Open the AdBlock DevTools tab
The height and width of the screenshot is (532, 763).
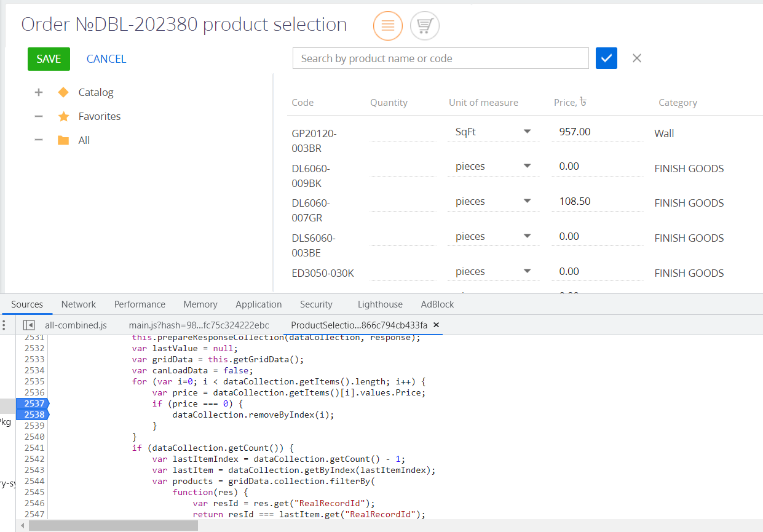coord(438,304)
